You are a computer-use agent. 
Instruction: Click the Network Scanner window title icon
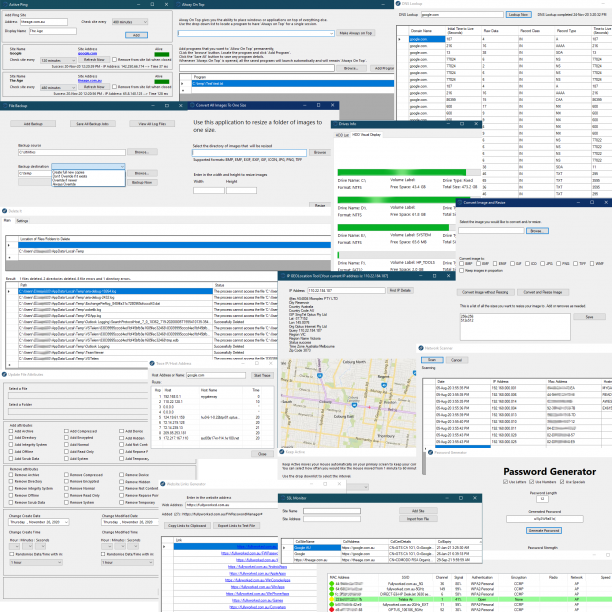click(x=421, y=348)
